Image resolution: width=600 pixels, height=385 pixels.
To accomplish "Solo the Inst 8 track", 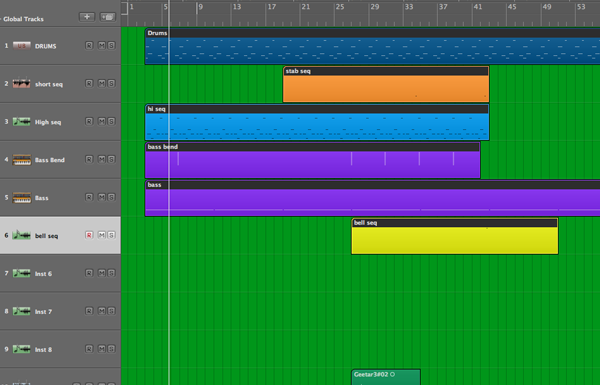I will click(111, 349).
